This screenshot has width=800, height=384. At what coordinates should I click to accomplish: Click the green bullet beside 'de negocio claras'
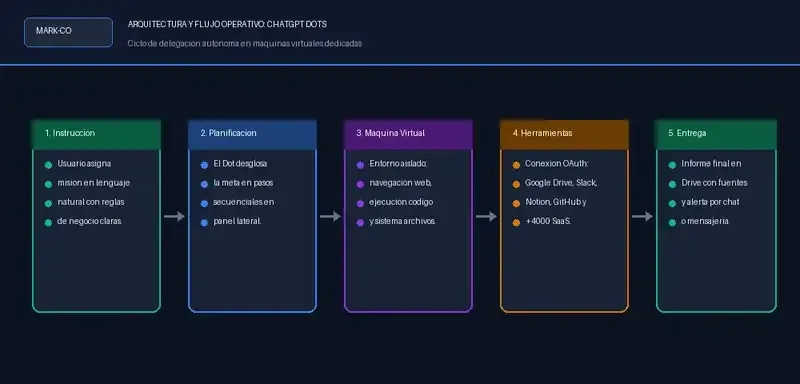pyautogui.click(x=48, y=223)
